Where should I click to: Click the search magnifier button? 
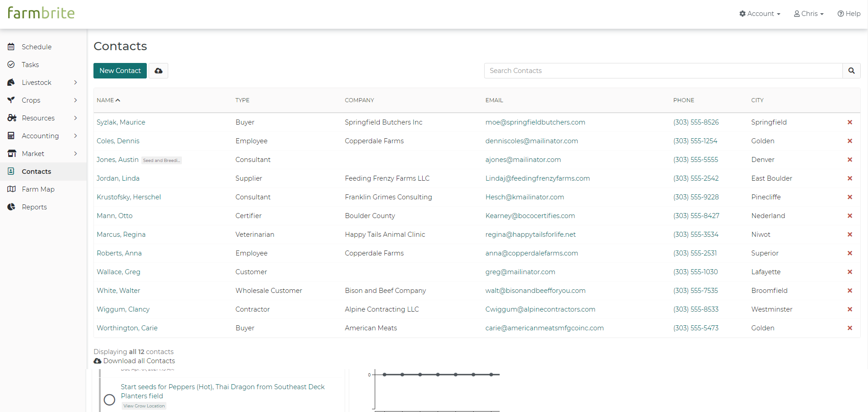click(851, 71)
